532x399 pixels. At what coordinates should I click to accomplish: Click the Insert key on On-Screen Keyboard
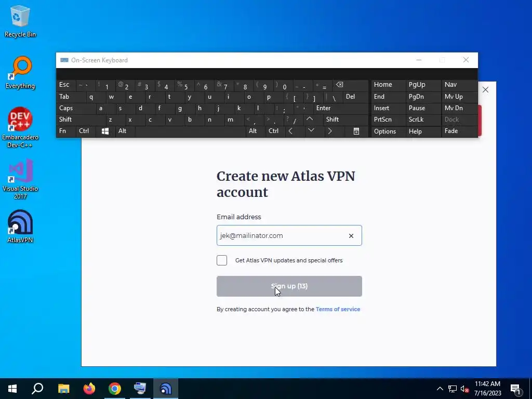(x=388, y=108)
